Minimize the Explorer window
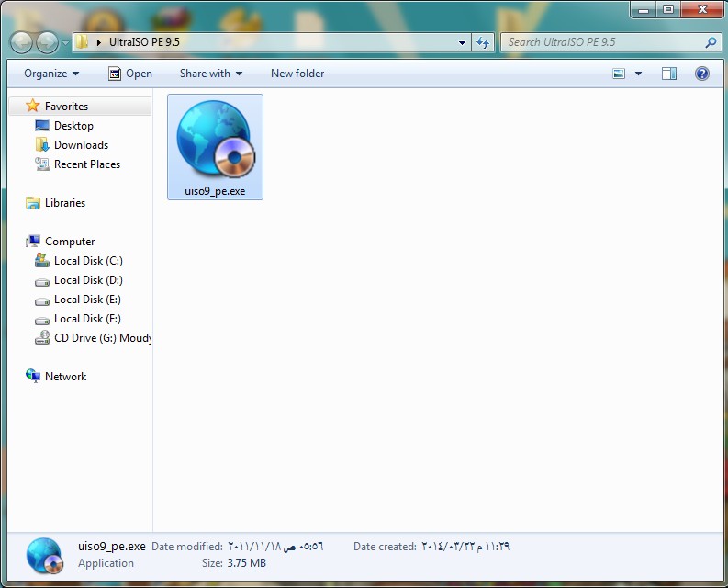728x588 pixels. 644,9
